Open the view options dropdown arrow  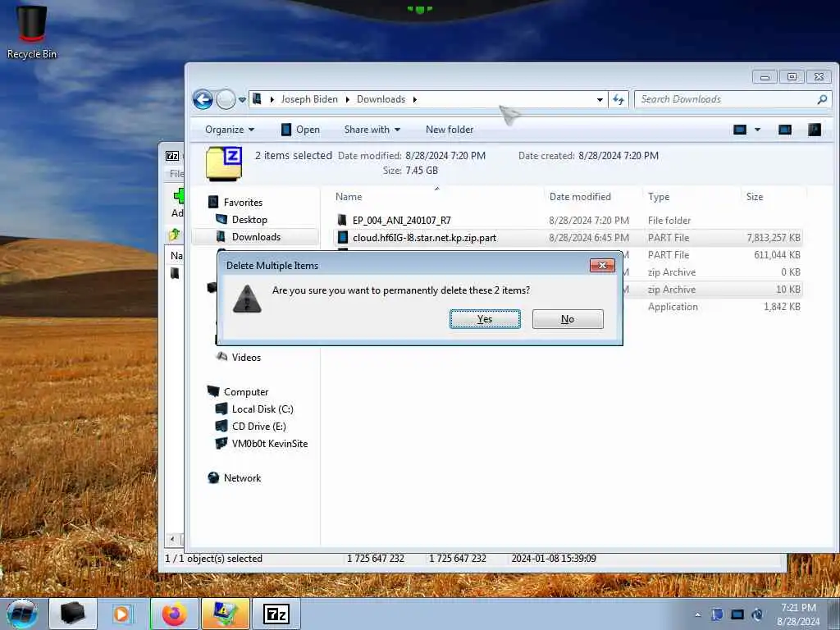pyautogui.click(x=757, y=130)
